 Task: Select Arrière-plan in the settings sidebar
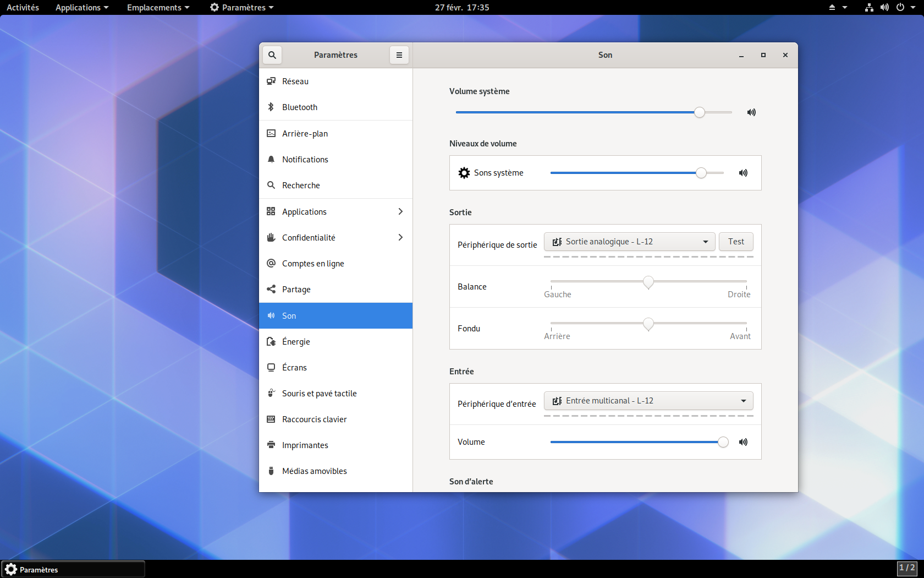pyautogui.click(x=335, y=134)
